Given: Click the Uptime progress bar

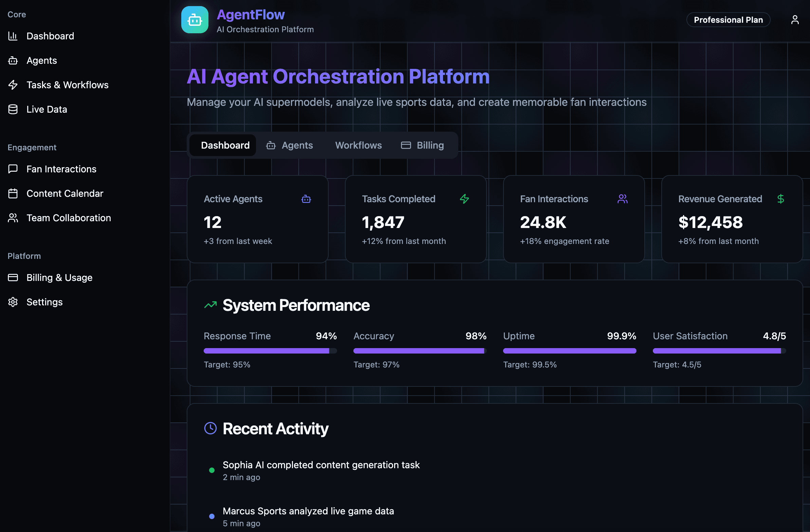Looking at the screenshot, I should click(570, 351).
